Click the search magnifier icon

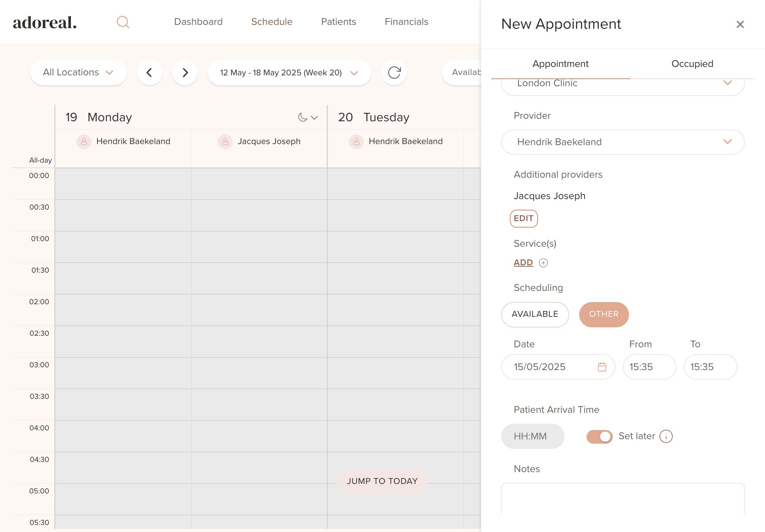click(x=123, y=22)
